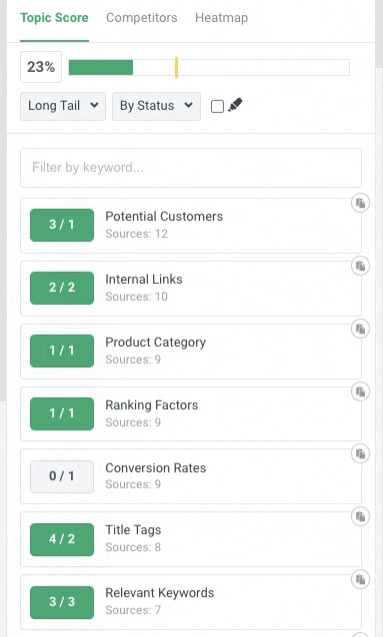
Task: Switch to the Competitors tab
Action: click(x=142, y=18)
